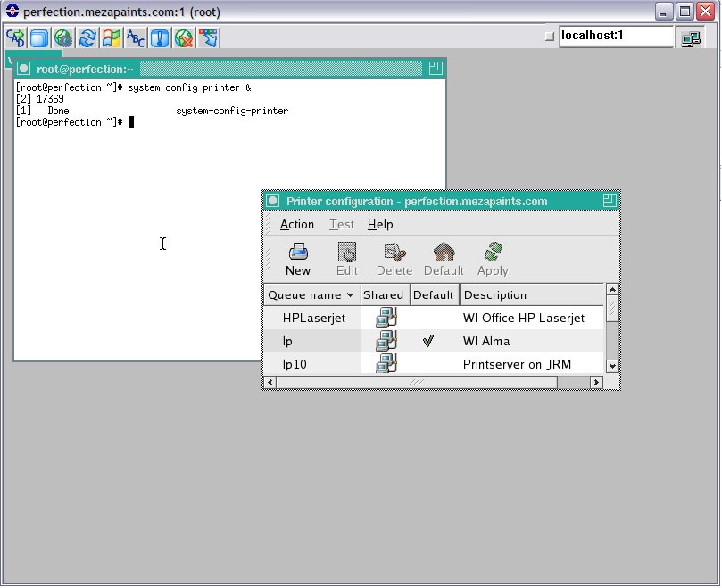Maximize the Printer configuration window
The width and height of the screenshot is (722, 588).
pyautogui.click(x=610, y=200)
